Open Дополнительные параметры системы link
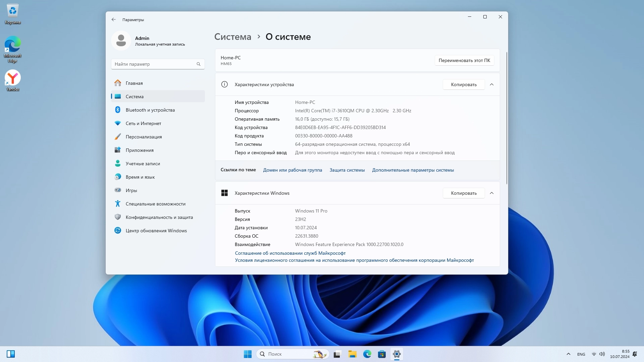 coord(413,170)
